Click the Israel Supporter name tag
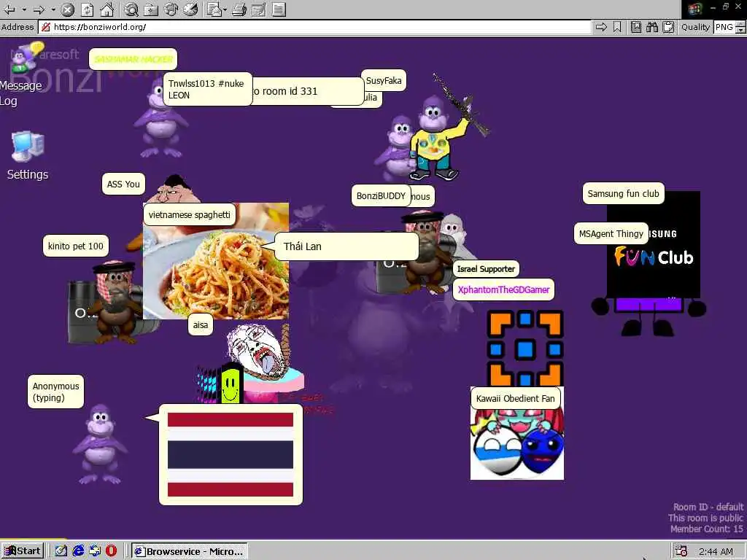This screenshot has width=747, height=560. (x=486, y=269)
